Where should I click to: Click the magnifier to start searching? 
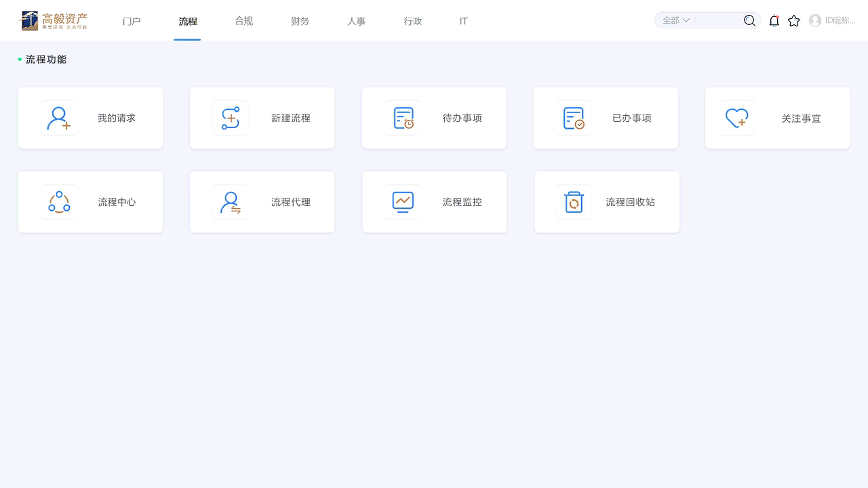click(x=749, y=20)
